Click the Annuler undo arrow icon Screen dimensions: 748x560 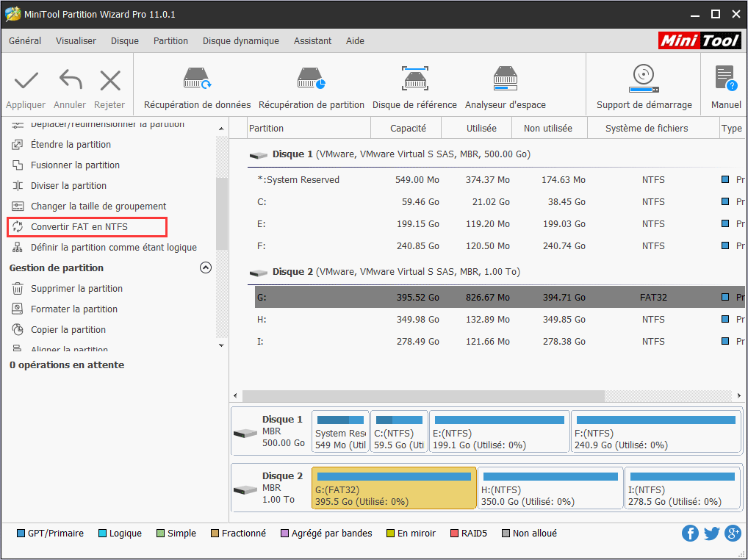[70, 79]
